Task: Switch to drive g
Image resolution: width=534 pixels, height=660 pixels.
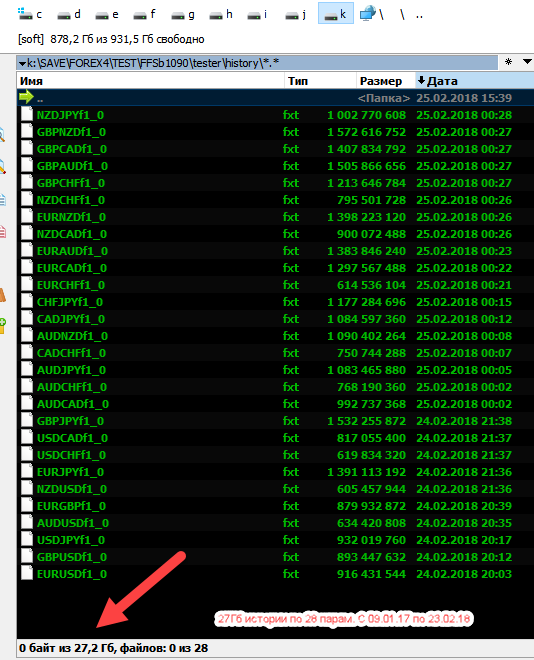Action: click(x=183, y=14)
